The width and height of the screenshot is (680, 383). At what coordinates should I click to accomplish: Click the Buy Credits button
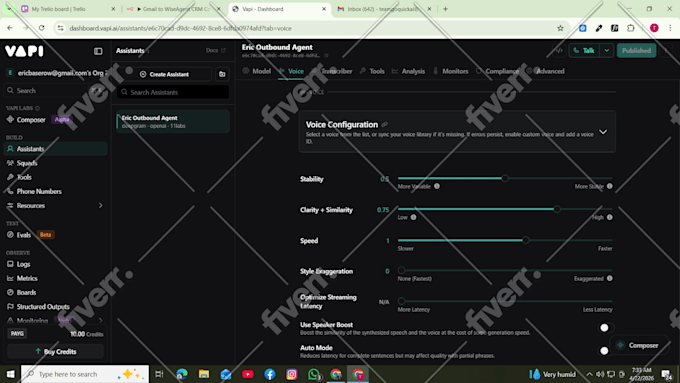click(56, 351)
